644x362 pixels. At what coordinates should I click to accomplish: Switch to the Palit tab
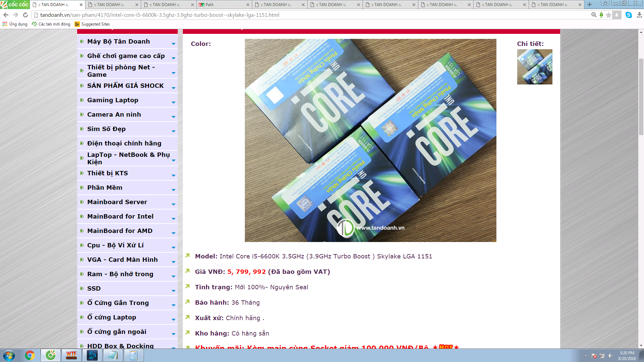click(x=221, y=5)
